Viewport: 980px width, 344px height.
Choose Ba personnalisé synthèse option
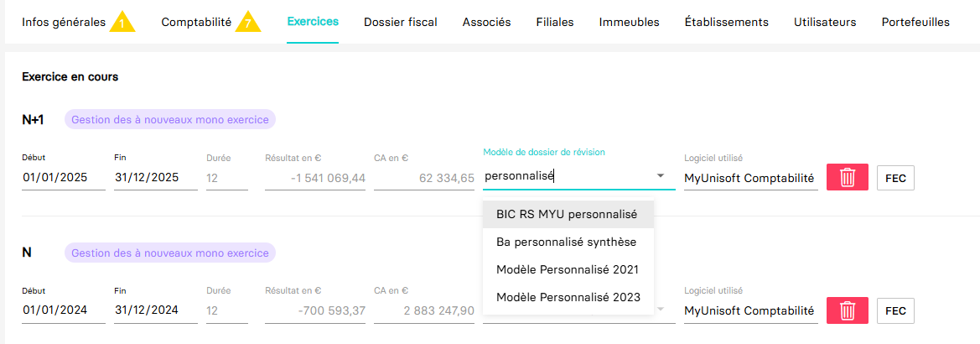[x=566, y=242]
